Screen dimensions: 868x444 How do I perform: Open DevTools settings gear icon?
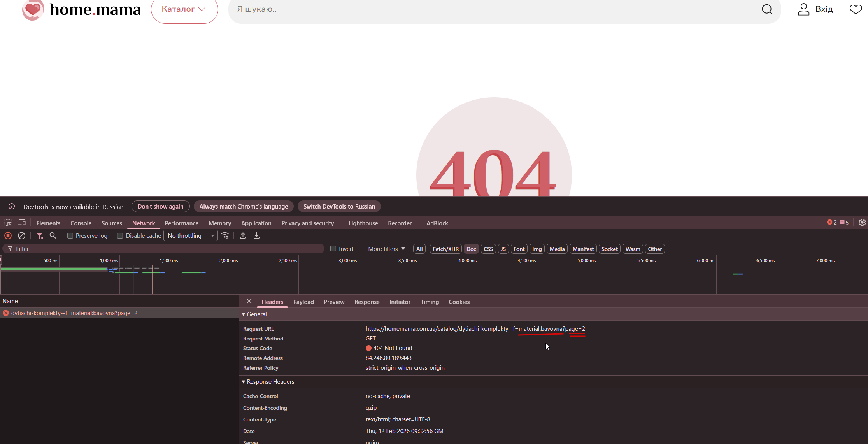(x=862, y=223)
